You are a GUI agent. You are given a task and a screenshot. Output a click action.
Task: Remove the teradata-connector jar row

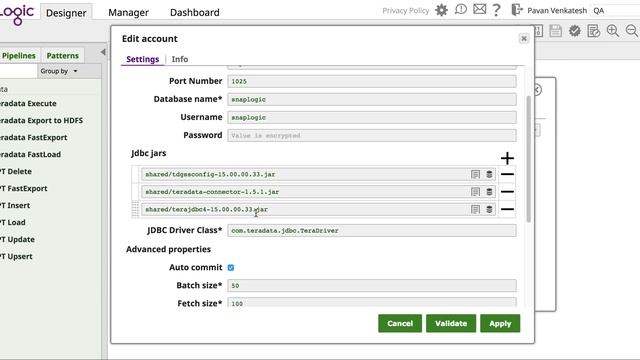[x=507, y=192]
